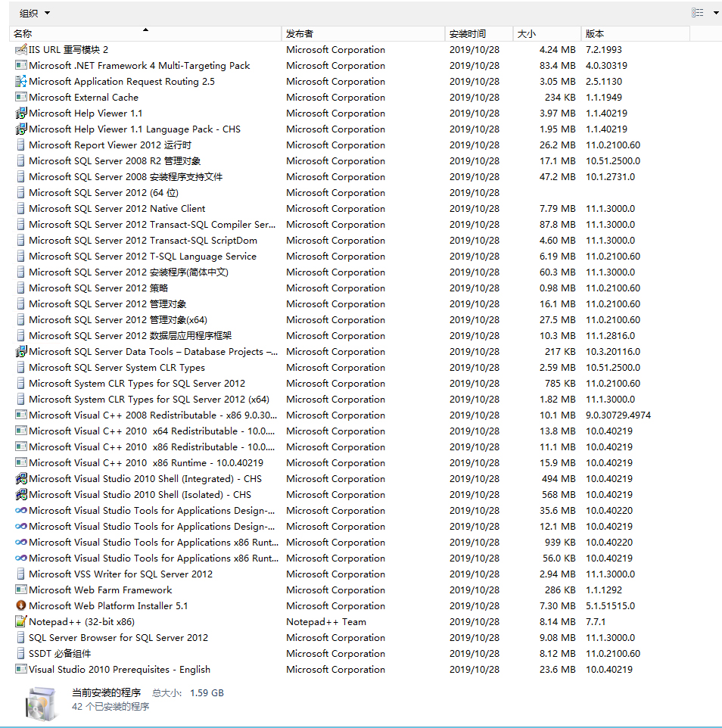The width and height of the screenshot is (722, 728).
Task: Select System CLR Types for SQL Server 2012 (x64)
Action: click(149, 400)
